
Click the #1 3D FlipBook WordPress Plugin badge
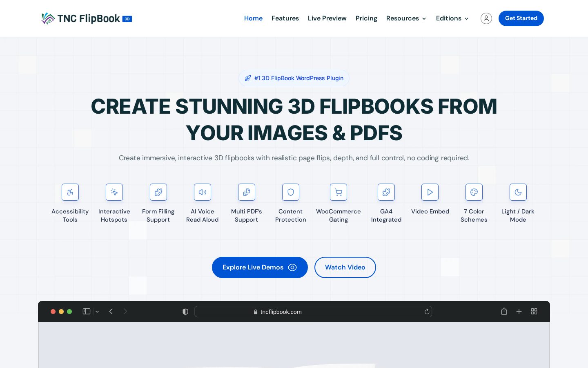click(x=294, y=78)
